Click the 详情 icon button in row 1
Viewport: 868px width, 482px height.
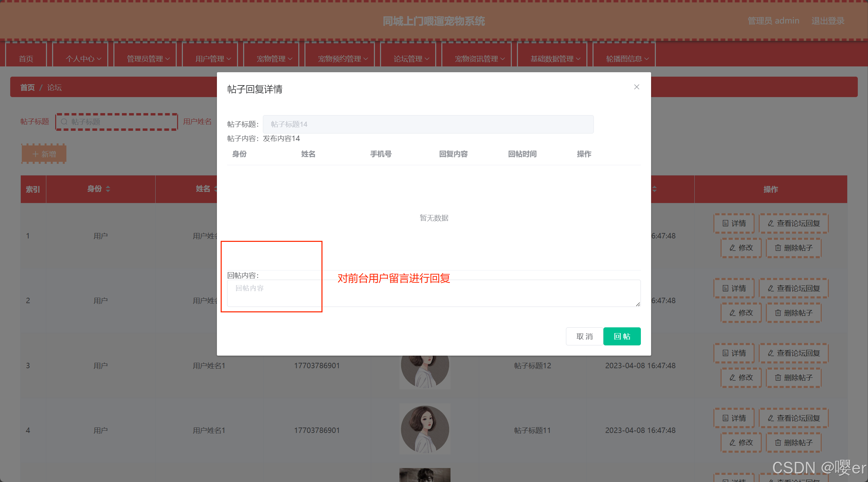pyautogui.click(x=725, y=223)
